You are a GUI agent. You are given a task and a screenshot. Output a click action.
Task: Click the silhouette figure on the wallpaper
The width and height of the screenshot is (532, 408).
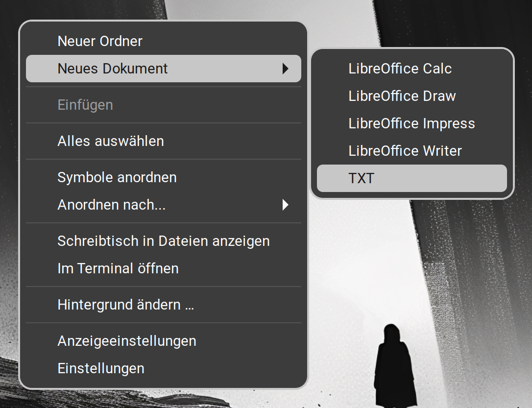[x=394, y=367]
